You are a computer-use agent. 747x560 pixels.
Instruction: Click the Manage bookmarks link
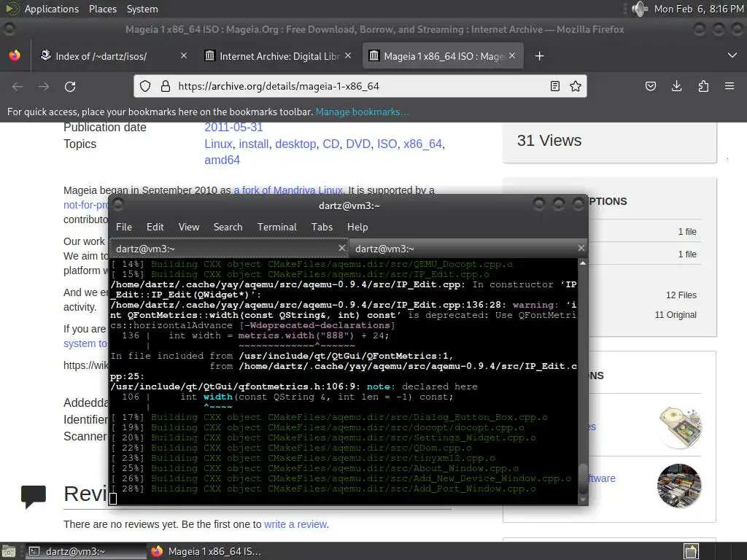tap(362, 112)
